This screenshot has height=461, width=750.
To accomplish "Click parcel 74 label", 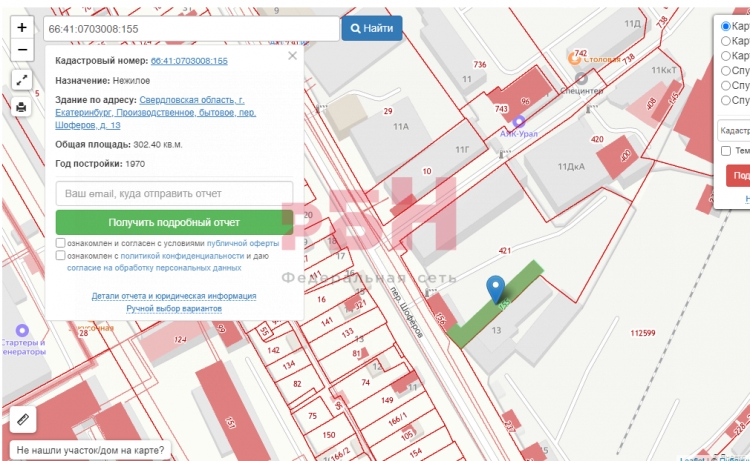I will [x=365, y=382].
